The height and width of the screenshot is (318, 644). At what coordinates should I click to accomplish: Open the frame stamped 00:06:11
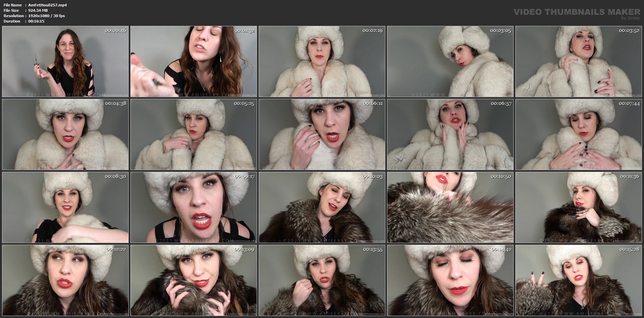[x=322, y=134]
